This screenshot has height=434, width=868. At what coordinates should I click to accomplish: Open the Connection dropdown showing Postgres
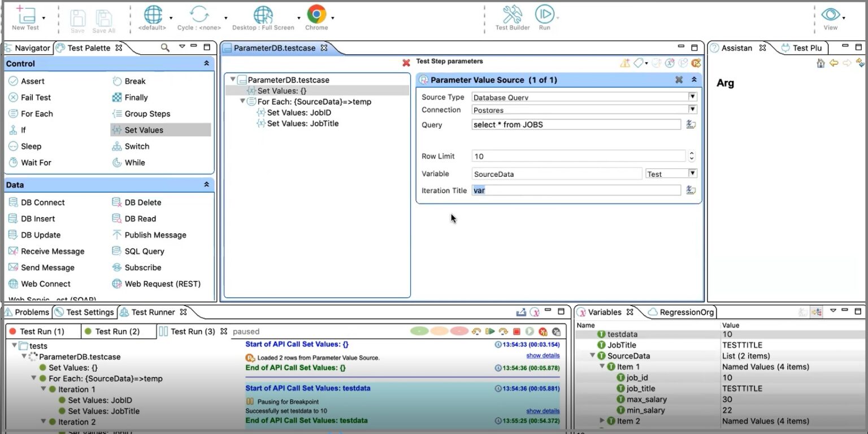[692, 110]
